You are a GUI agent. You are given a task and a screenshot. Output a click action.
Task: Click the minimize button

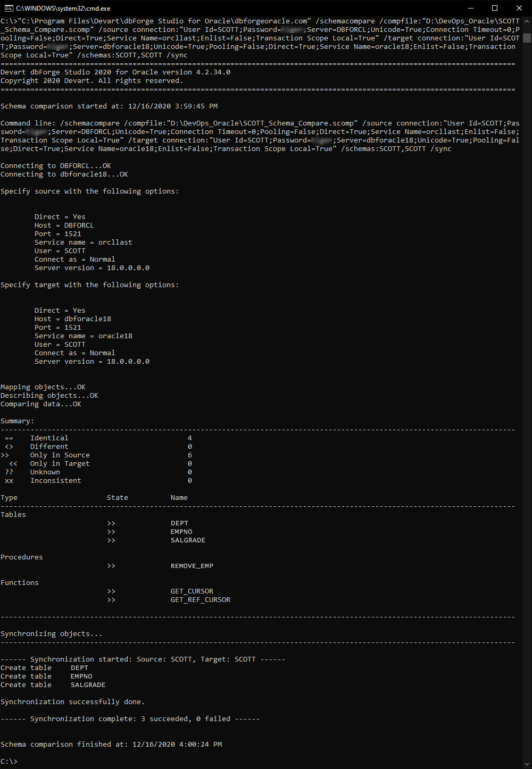(x=471, y=8)
